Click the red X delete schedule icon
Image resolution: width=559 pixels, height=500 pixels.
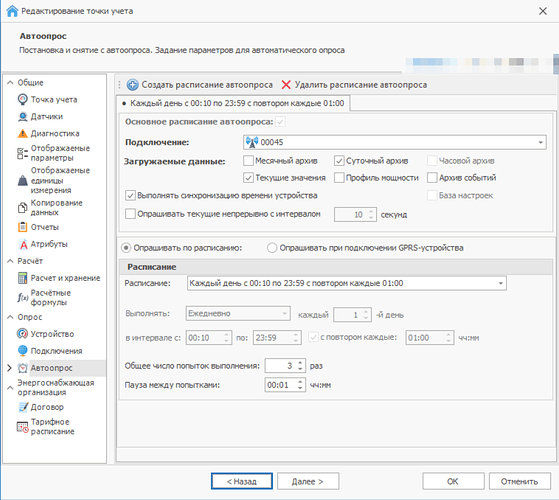point(286,85)
